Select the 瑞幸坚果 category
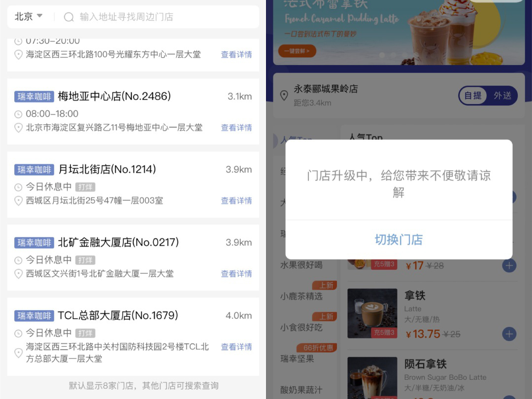Screen dimensions: 532x399 (x=297, y=359)
